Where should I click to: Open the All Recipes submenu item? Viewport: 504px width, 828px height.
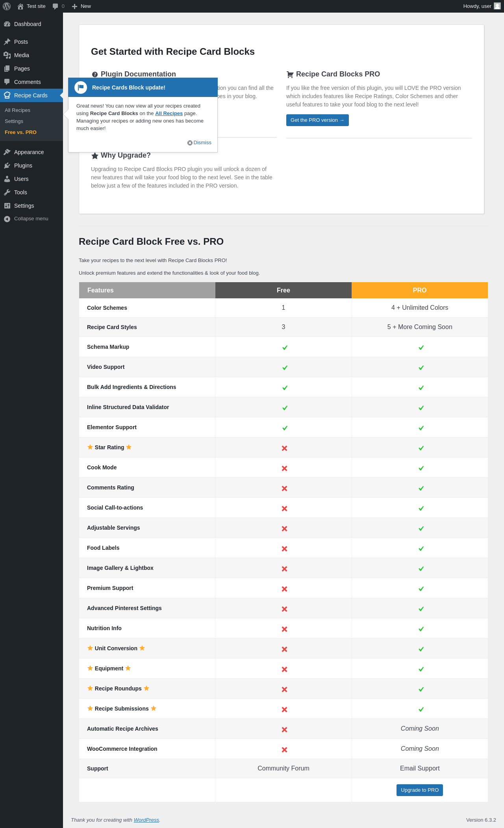coord(17,110)
